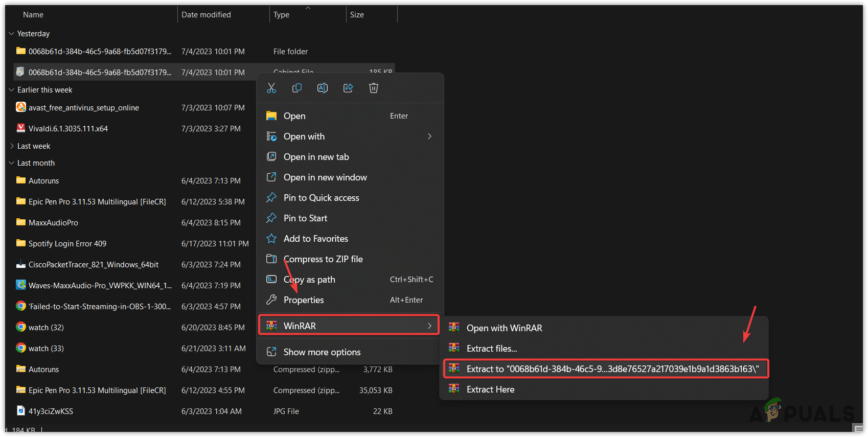The width and height of the screenshot is (868, 437).
Task: Click the Copy icon in context menu
Action: point(297,88)
